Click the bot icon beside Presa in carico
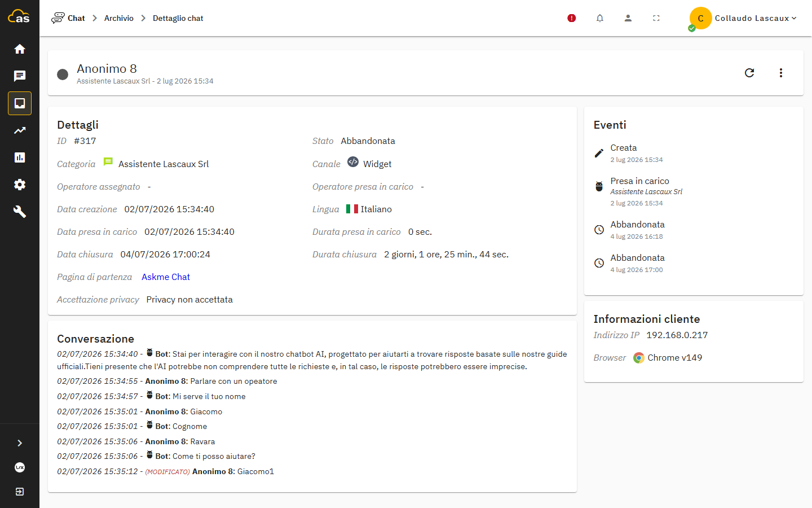Image resolution: width=812 pixels, height=508 pixels. [599, 186]
